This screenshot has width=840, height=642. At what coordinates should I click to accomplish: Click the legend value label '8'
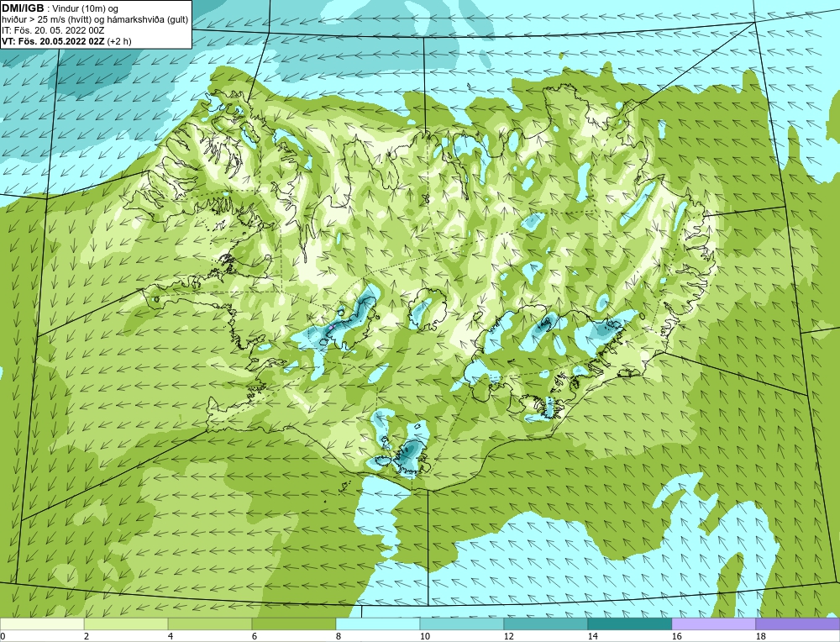point(339,636)
